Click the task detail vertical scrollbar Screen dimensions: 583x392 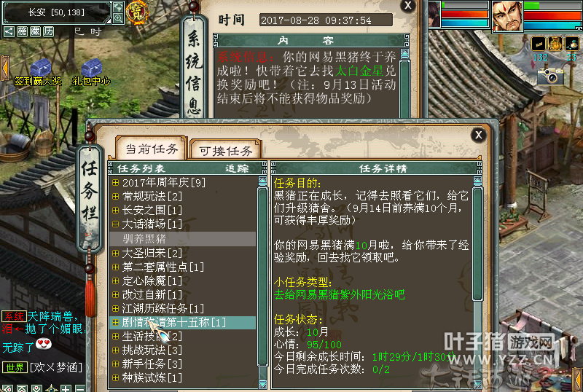(477, 243)
